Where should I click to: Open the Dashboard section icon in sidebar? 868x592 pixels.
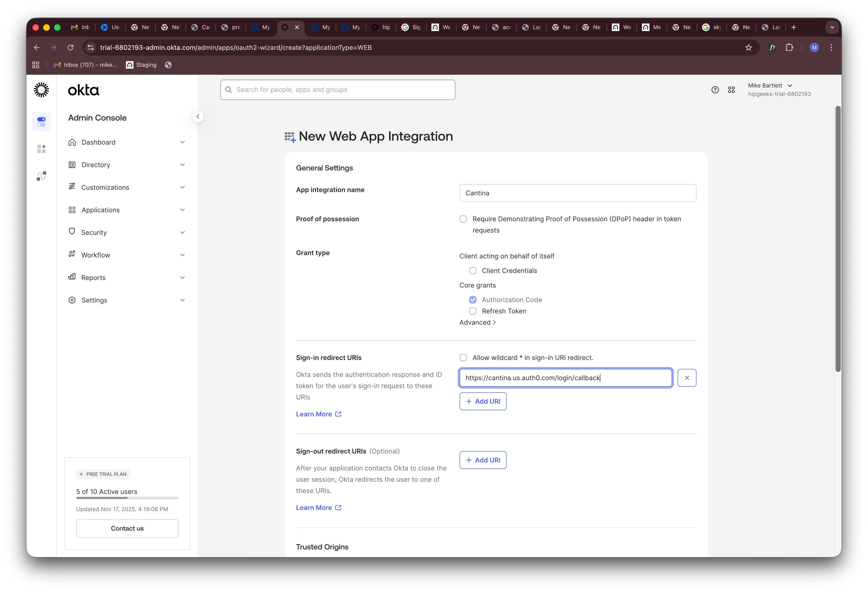[x=72, y=142]
